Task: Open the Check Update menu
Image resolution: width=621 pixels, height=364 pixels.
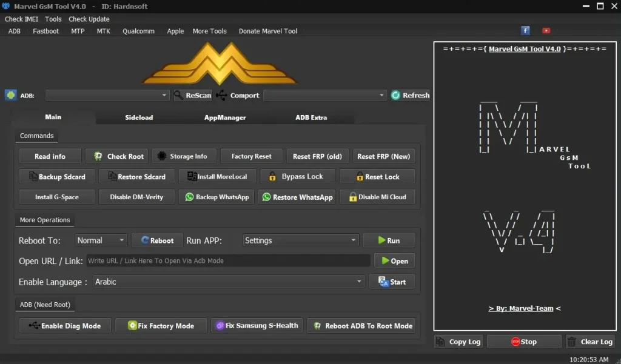Action: point(89,19)
